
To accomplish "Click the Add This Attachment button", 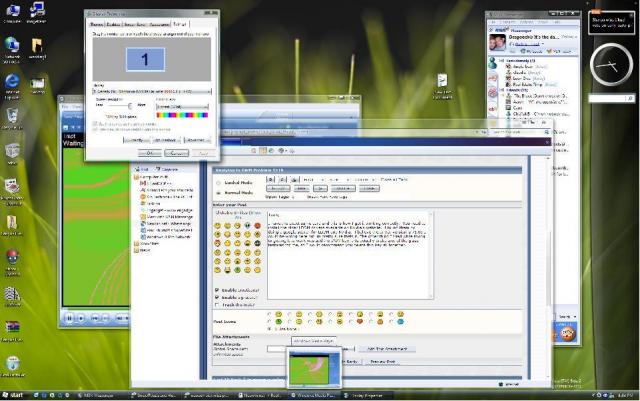I will pos(387,349).
